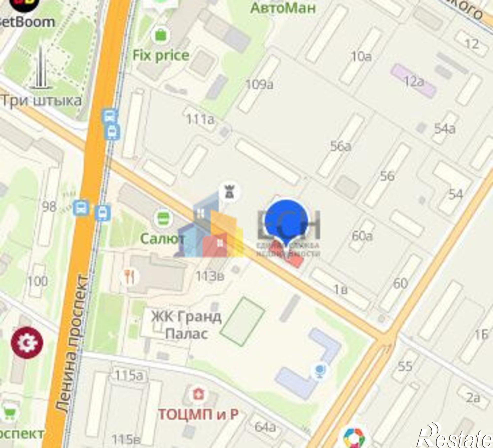Screen dimensions: 493x448
Task: Open the ТОЦМП и Р medical marker
Action: pos(199,395)
